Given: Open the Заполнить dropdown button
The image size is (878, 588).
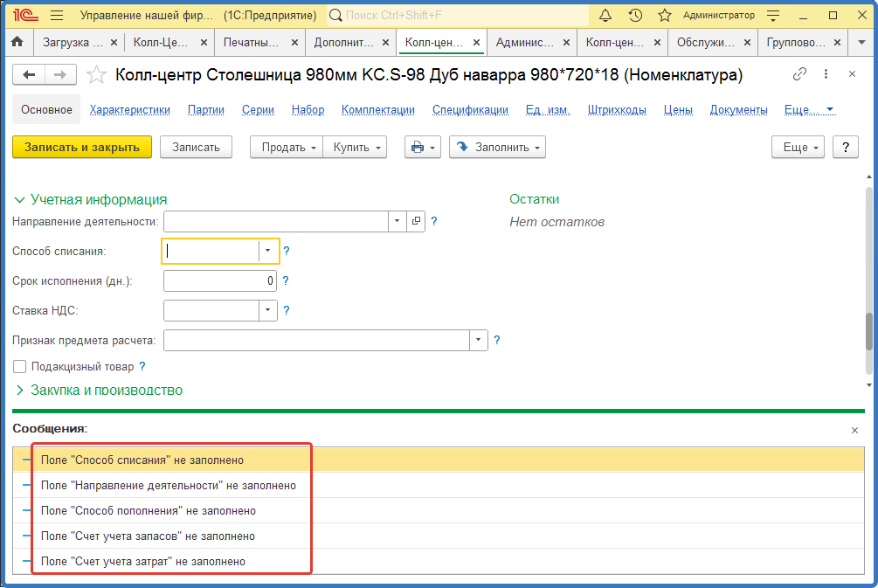Looking at the screenshot, I should pos(497,148).
